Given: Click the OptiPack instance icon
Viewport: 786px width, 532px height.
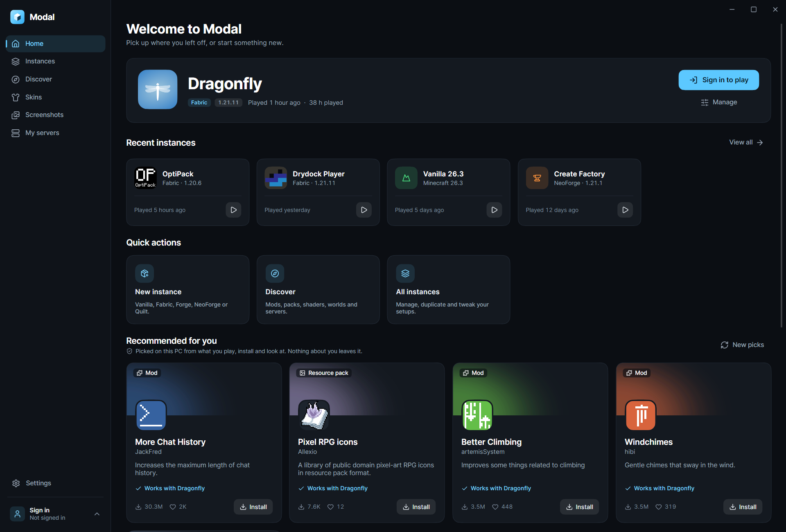Looking at the screenshot, I should 145,178.
